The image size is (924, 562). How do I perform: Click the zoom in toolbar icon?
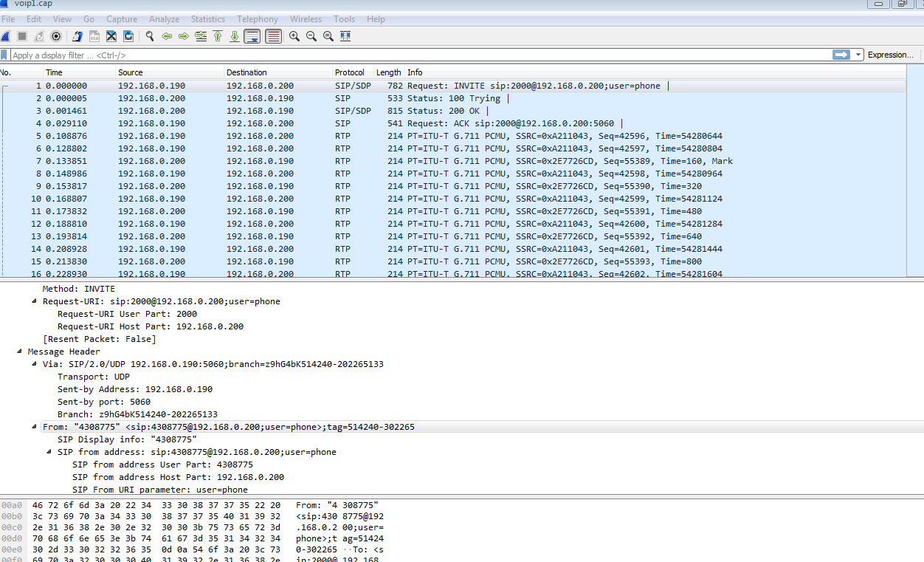[294, 36]
